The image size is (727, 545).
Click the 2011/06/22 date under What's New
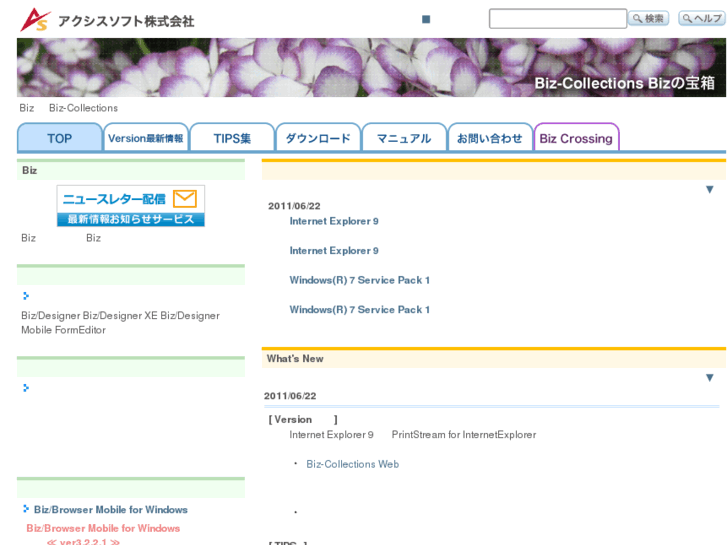290,396
